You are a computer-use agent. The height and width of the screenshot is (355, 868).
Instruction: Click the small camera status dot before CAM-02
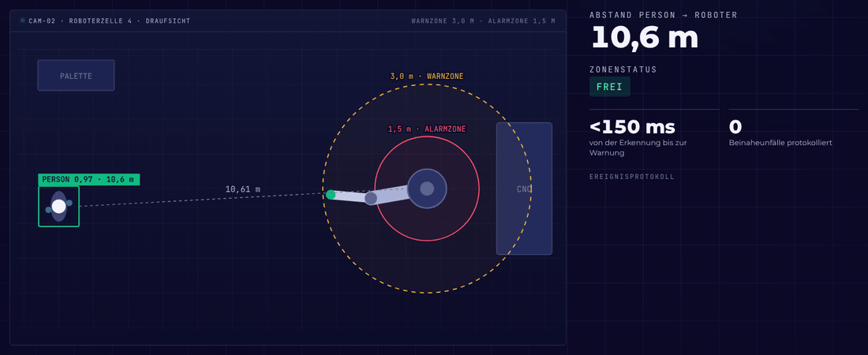tap(23, 21)
